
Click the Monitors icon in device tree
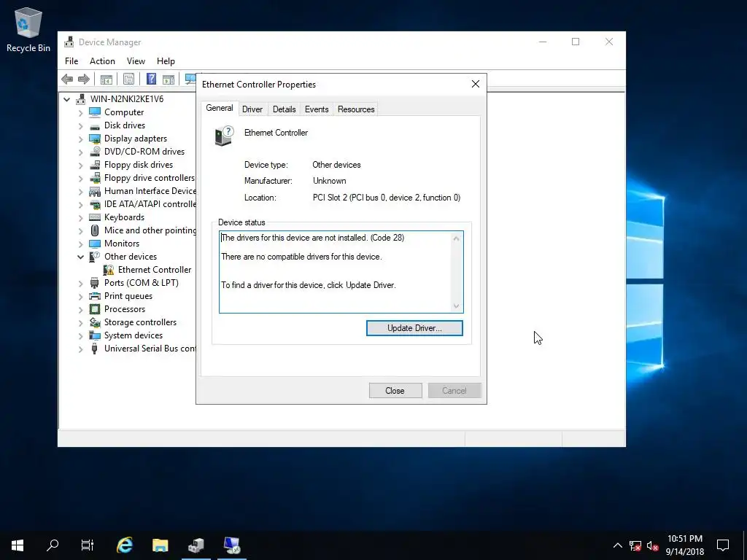[95, 244]
